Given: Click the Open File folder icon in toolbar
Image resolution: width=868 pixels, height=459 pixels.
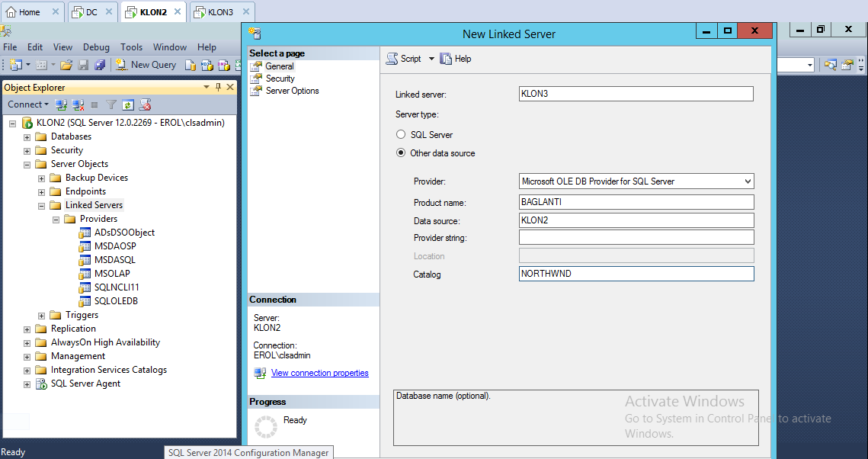Looking at the screenshot, I should point(66,66).
